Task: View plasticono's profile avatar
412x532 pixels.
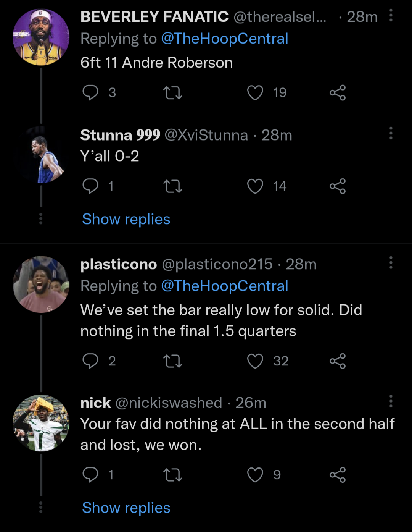Action: click(x=41, y=285)
